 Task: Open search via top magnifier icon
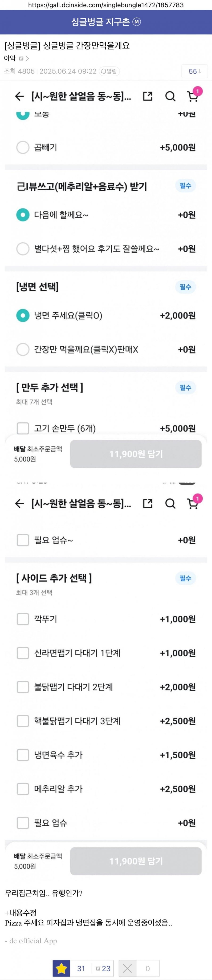point(170,97)
